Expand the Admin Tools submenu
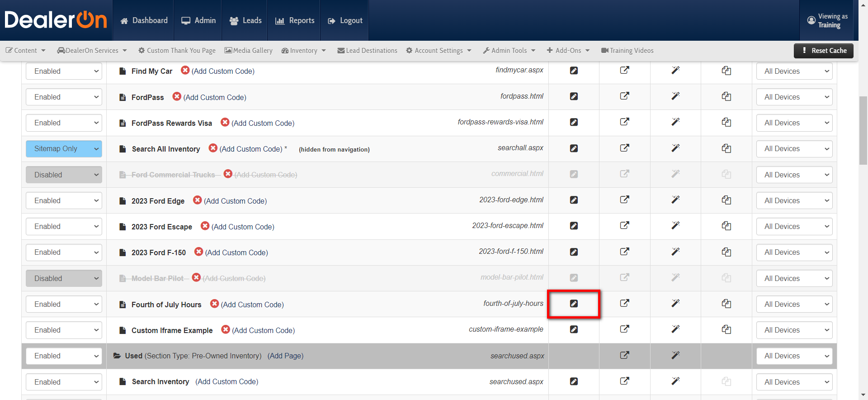The image size is (868, 400). (x=509, y=51)
